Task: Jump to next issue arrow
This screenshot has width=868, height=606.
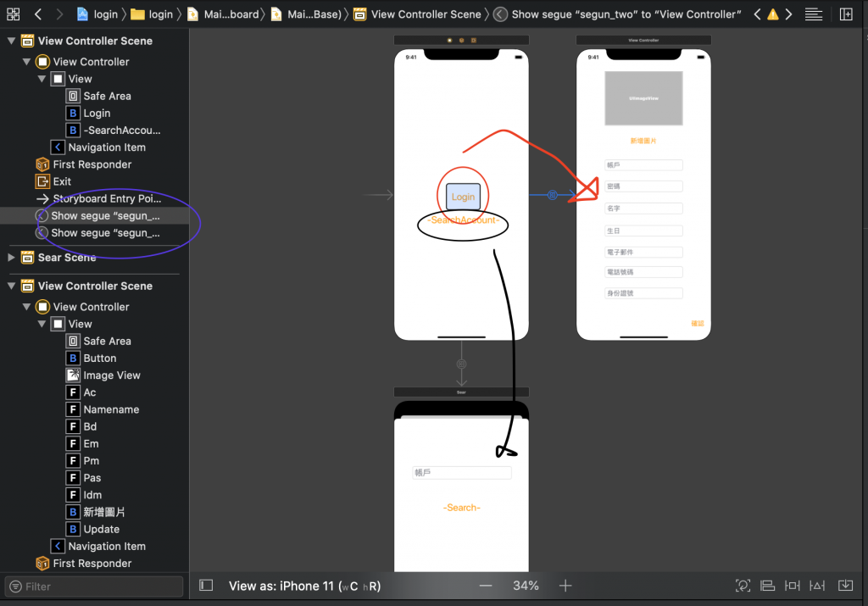Action: pyautogui.click(x=789, y=14)
